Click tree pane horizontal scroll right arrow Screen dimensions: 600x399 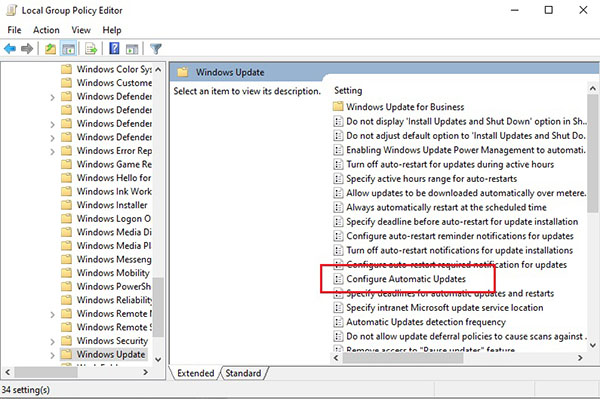(x=145, y=372)
